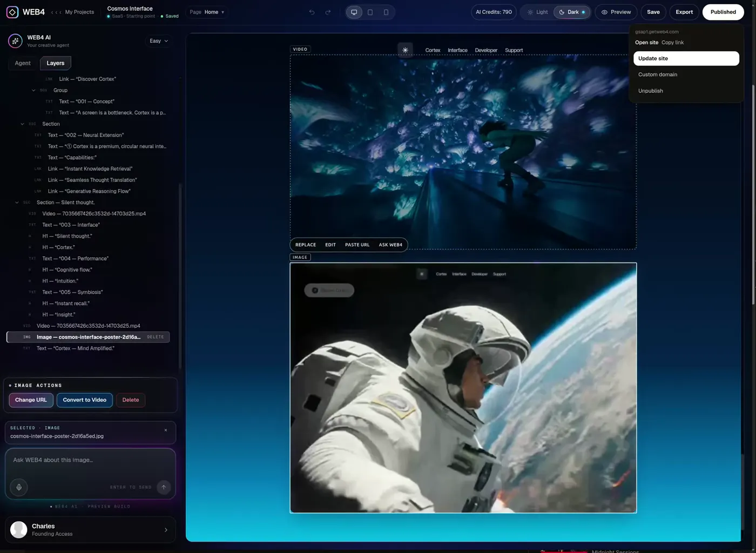Screen dimensions: 756x553
Task: Redo the last change
Action: pos(328,12)
